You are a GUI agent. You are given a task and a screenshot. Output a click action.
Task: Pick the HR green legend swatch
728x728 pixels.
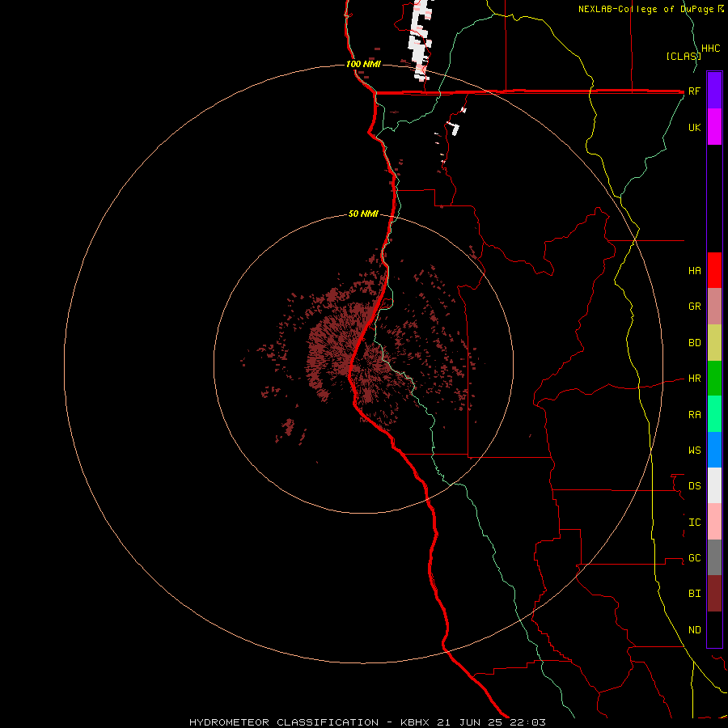(x=714, y=379)
